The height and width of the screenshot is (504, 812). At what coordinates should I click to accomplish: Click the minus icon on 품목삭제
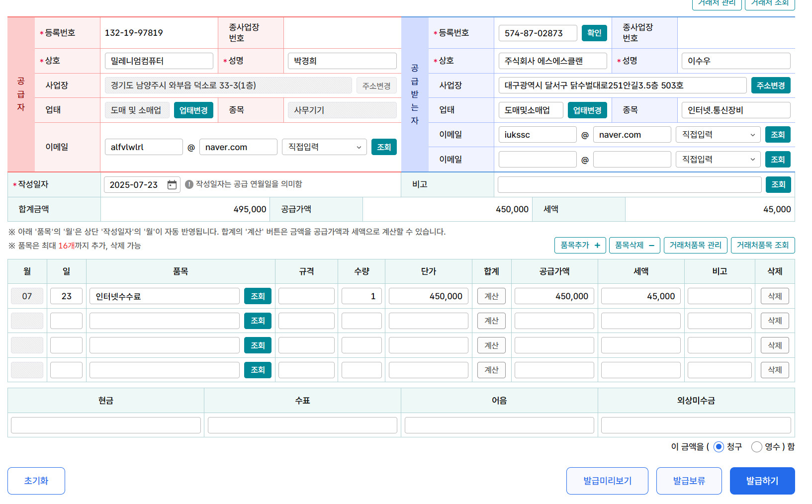click(x=651, y=246)
